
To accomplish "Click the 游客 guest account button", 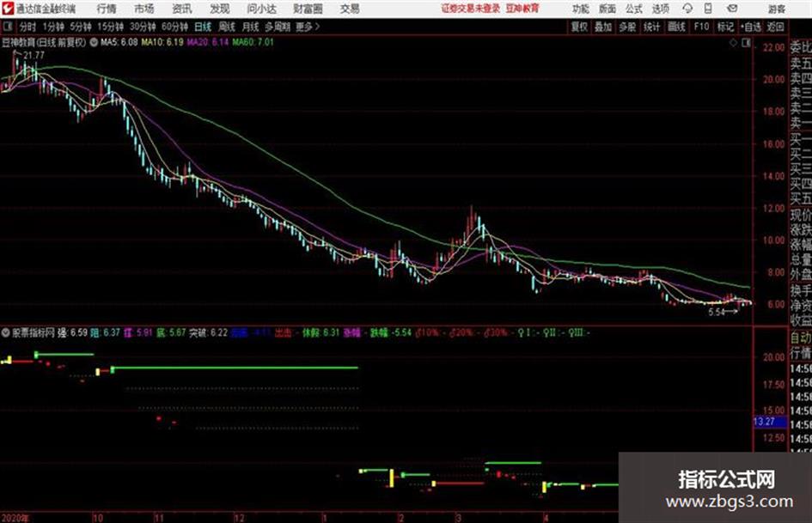I will pos(776,9).
